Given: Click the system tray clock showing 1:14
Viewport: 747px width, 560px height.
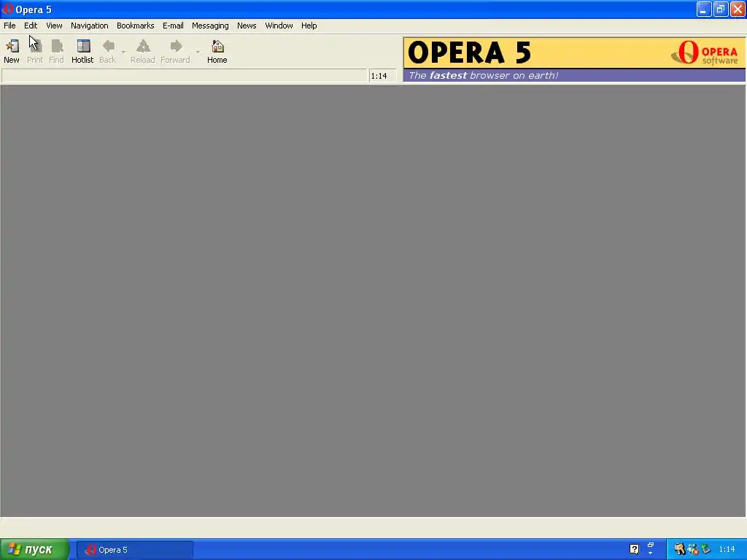Looking at the screenshot, I should pyautogui.click(x=727, y=550).
